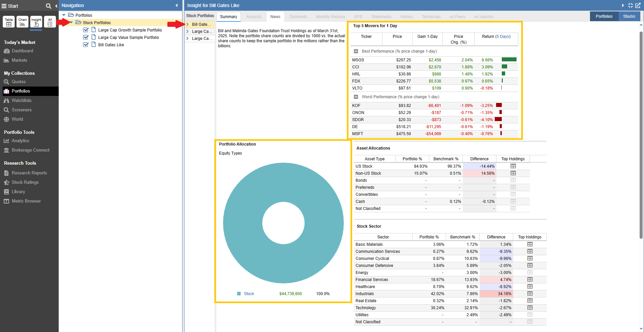Viewport: 644px width, 332px height.
Task: Uncheck Large Cap Growth Sample Portfolio checkbox
Action: [x=86, y=30]
